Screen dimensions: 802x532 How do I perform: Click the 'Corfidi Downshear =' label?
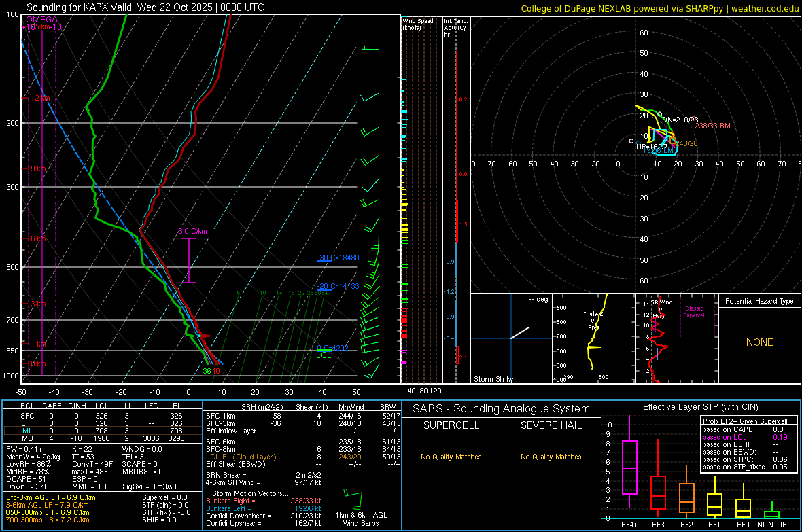[x=239, y=516]
